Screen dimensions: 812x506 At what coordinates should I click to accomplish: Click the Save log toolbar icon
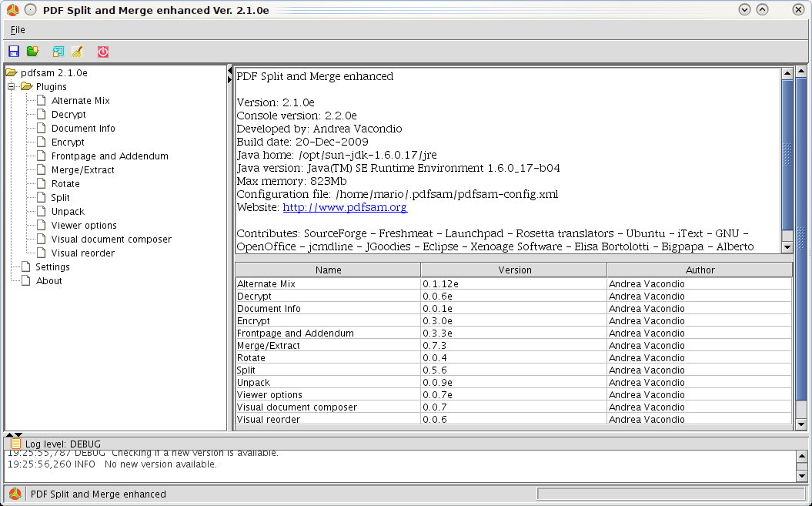pyautogui.click(x=58, y=52)
